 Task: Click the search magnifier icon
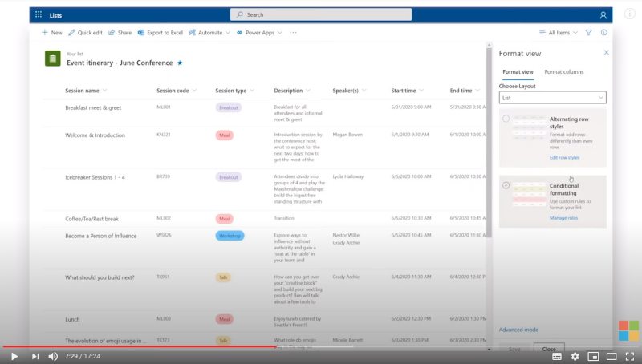pyautogui.click(x=240, y=14)
